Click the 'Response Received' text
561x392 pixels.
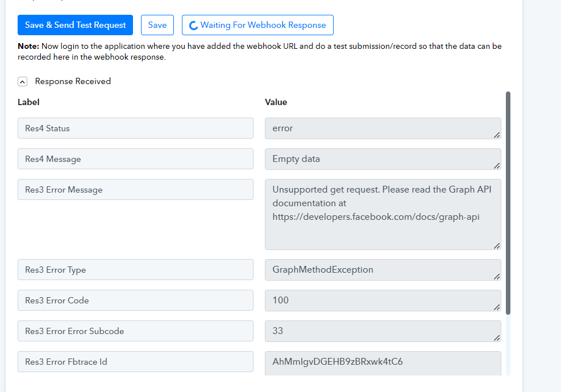(73, 82)
